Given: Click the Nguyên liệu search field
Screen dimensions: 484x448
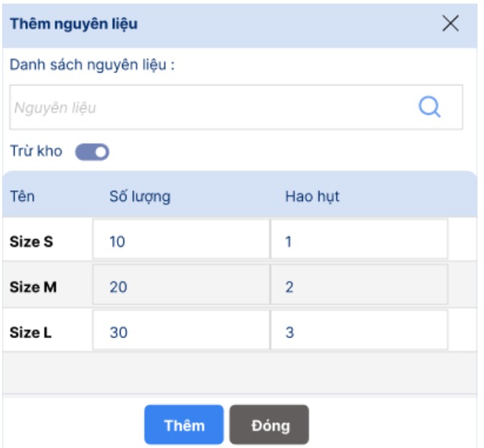Looking at the screenshot, I should (x=208, y=108).
